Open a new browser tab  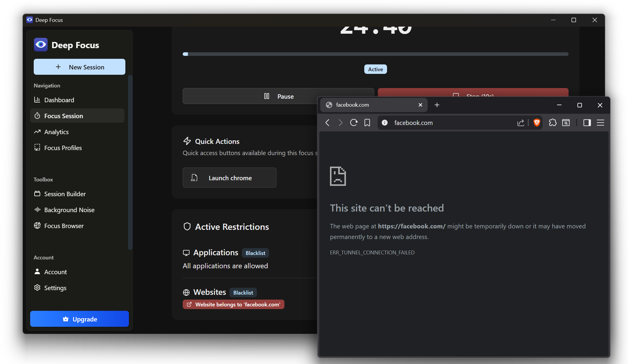click(437, 105)
